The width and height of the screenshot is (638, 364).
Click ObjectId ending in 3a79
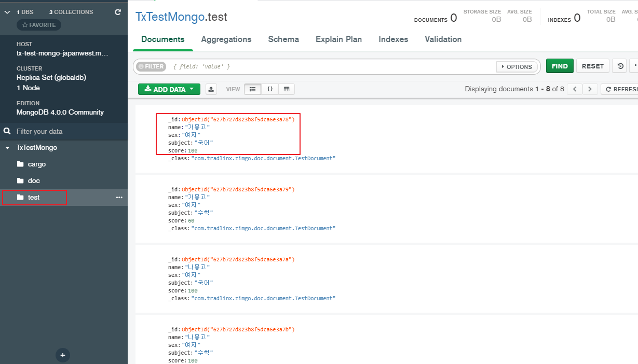coord(238,189)
